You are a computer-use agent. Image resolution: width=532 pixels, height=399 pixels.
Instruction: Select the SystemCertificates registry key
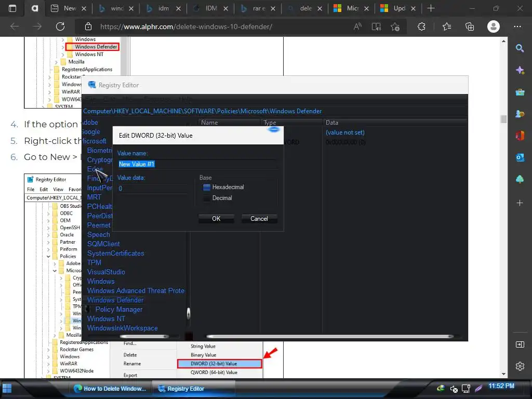115,254
